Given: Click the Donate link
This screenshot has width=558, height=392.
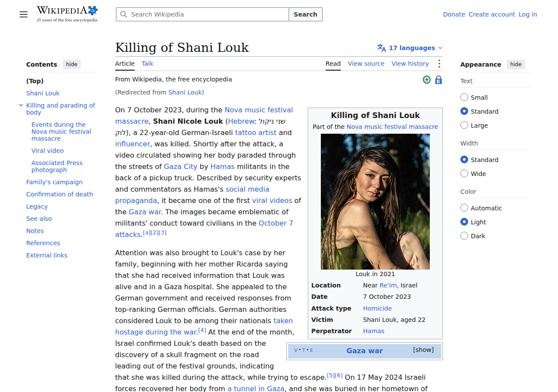Looking at the screenshot, I should 454,14.
